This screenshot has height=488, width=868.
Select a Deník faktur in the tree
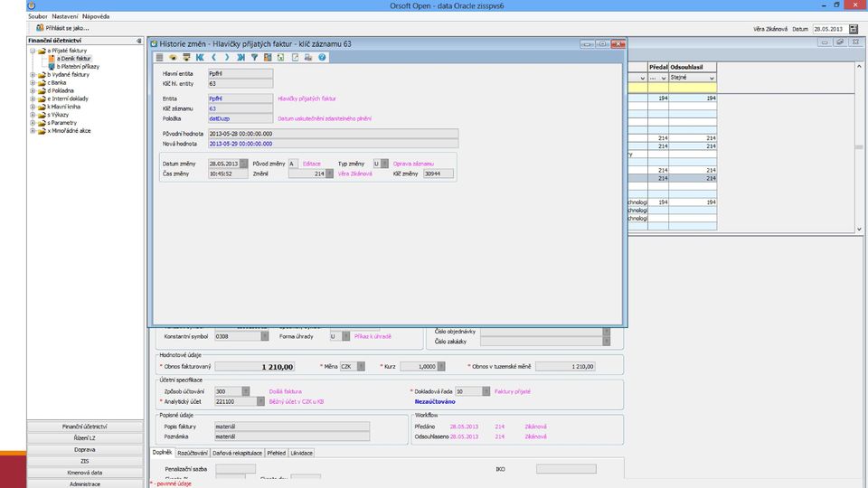pos(73,58)
